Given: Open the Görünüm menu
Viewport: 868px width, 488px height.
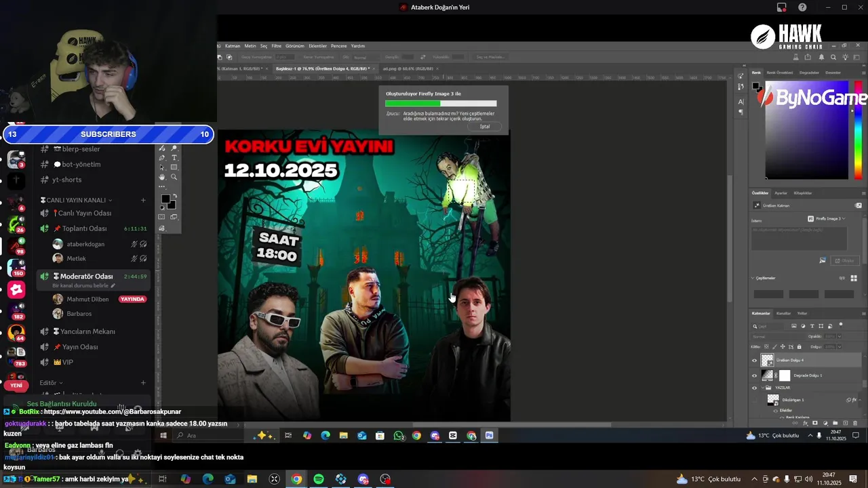Looking at the screenshot, I should 295,46.
